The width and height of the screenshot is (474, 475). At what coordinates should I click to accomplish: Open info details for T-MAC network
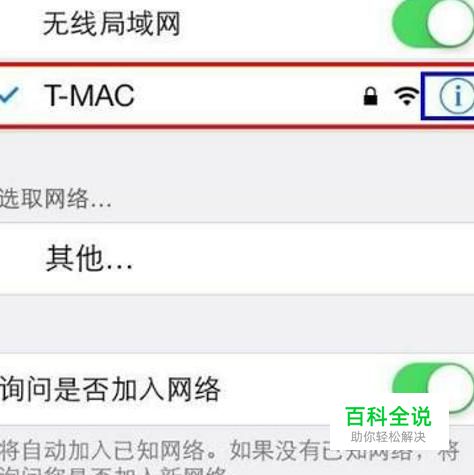point(457,96)
